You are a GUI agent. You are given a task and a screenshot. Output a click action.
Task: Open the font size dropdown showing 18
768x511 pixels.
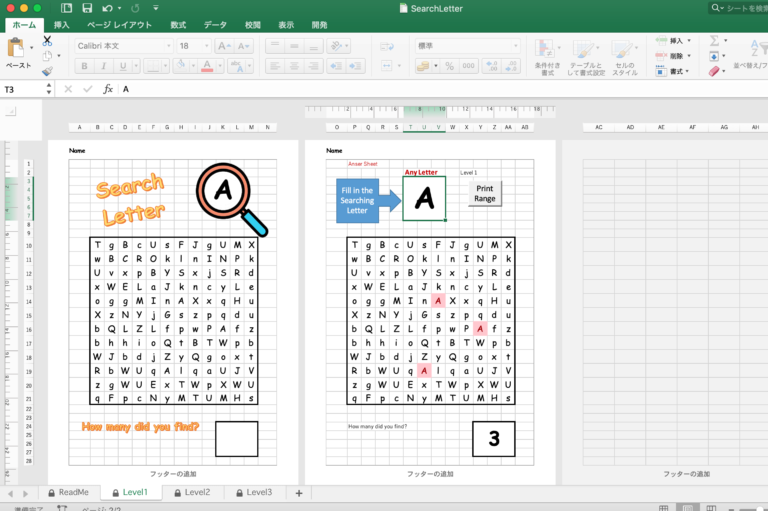coord(206,46)
